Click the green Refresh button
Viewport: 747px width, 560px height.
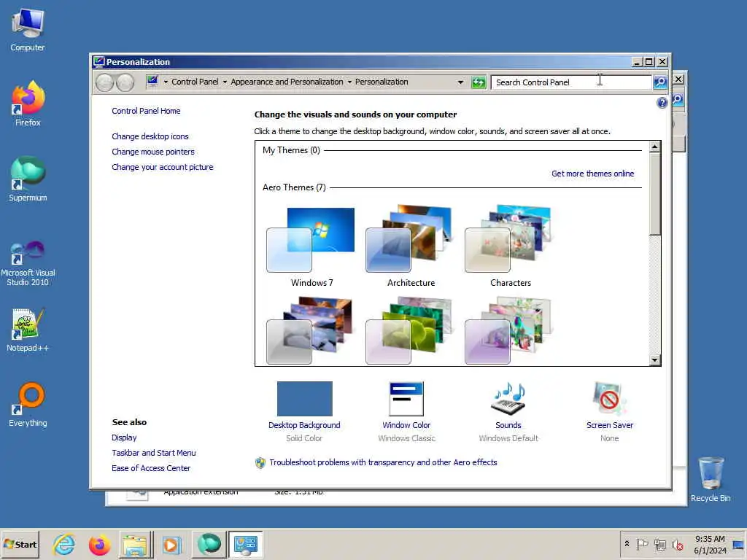(479, 82)
